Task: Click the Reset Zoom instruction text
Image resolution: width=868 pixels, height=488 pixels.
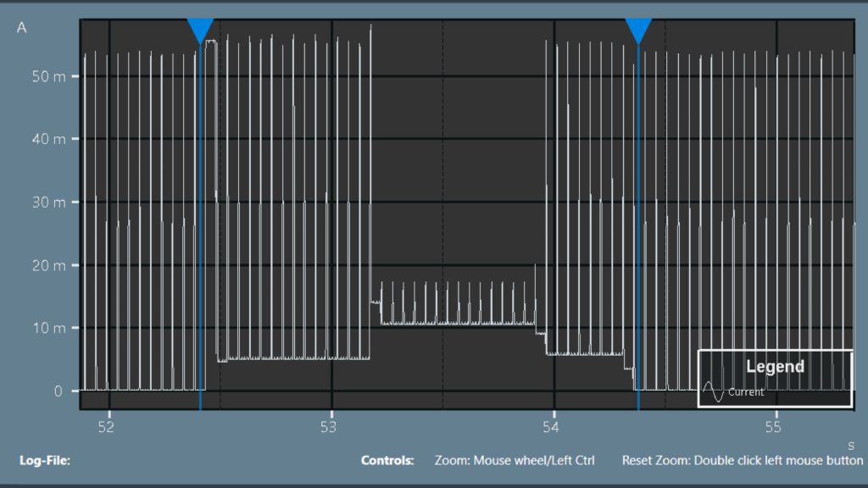Action: (x=742, y=461)
